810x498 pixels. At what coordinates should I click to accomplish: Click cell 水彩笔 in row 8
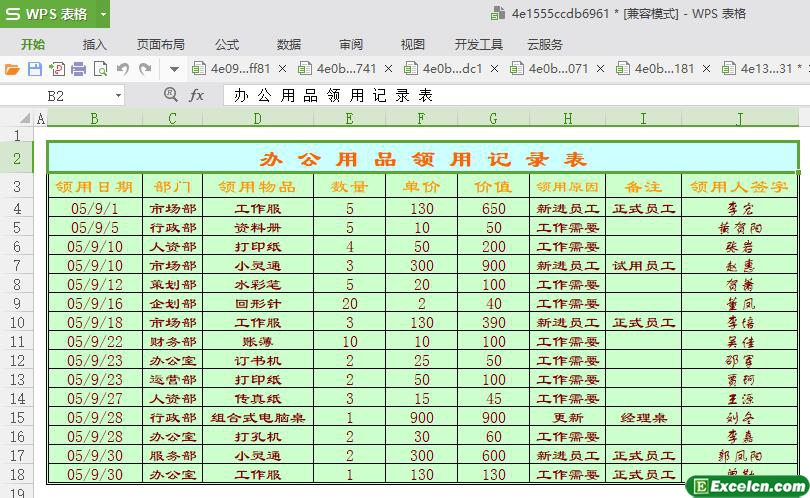click(258, 285)
